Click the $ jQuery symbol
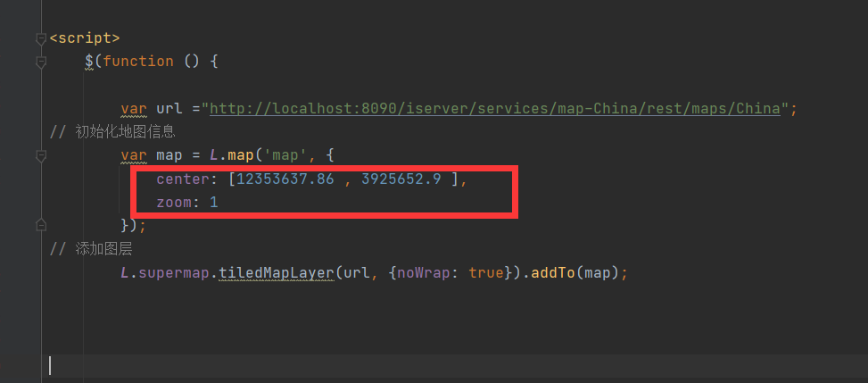 (x=89, y=61)
